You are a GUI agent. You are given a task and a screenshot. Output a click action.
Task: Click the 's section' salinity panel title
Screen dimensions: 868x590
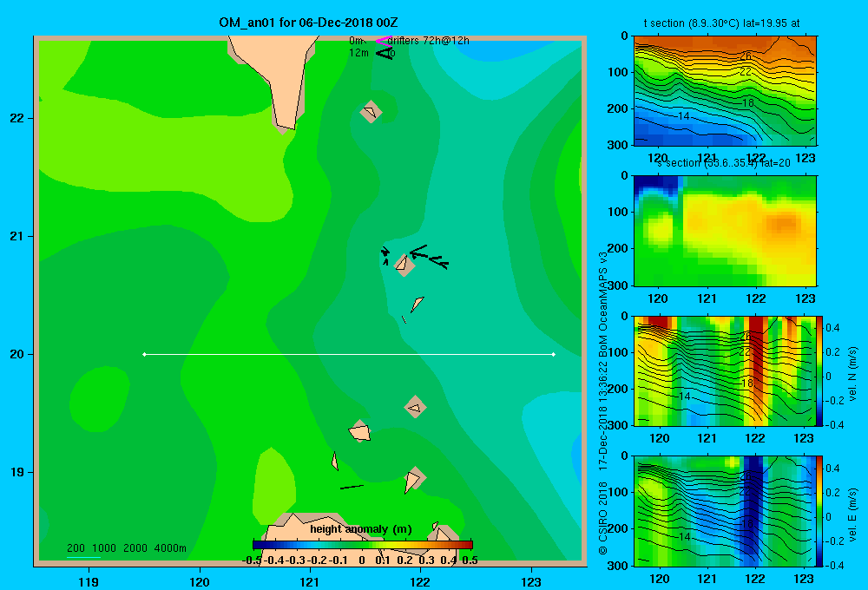pos(724,163)
